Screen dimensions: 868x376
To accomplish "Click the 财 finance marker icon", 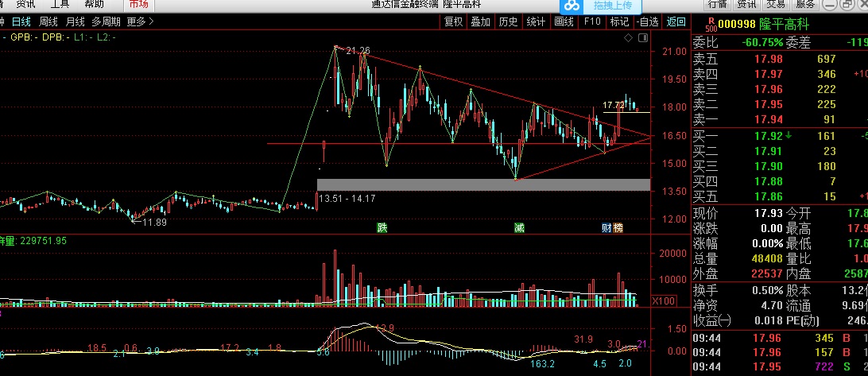I will [x=606, y=228].
